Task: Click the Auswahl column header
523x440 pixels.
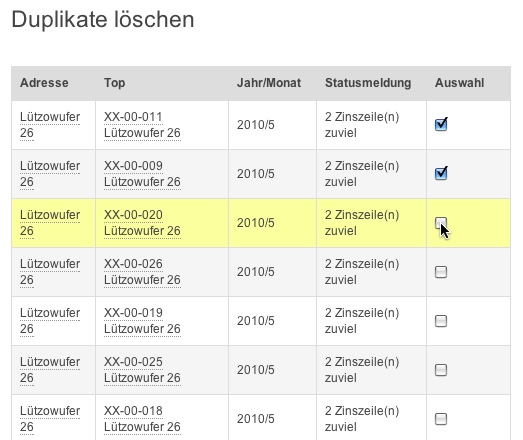Action: (x=459, y=83)
